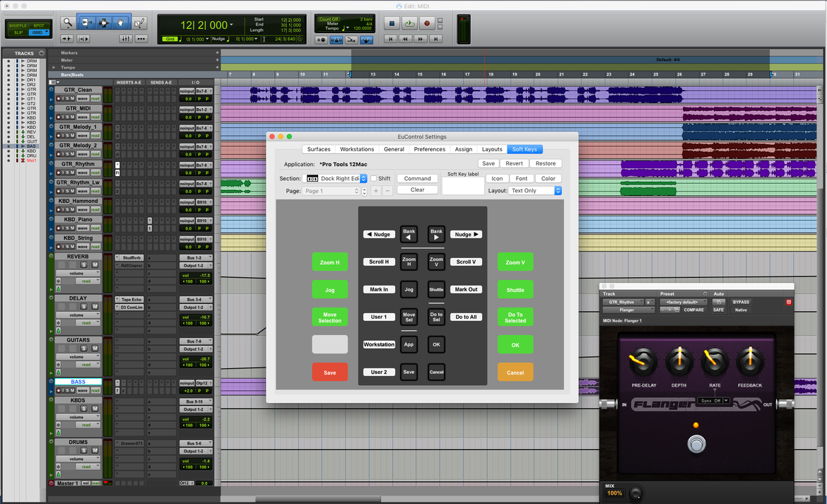
Task: Click the Rewind transport button
Action: pos(405,38)
